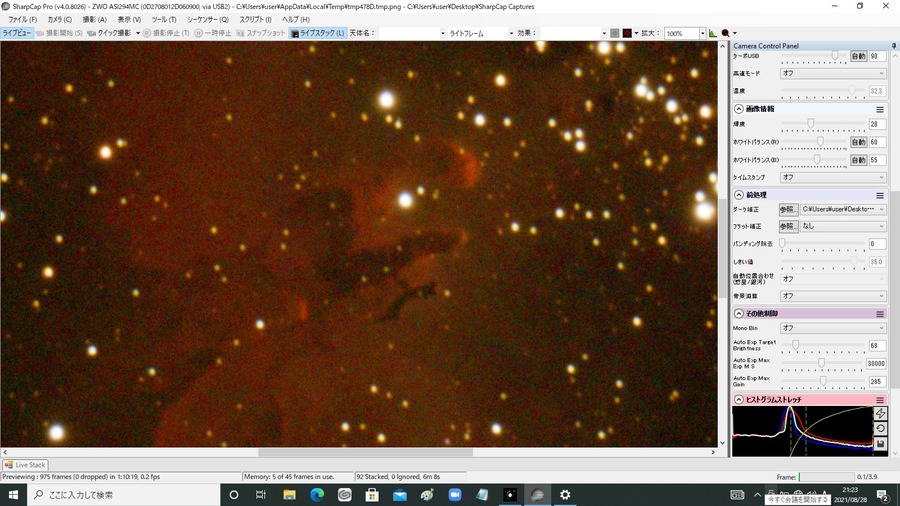Open the ファイル (F) menu

point(22,20)
